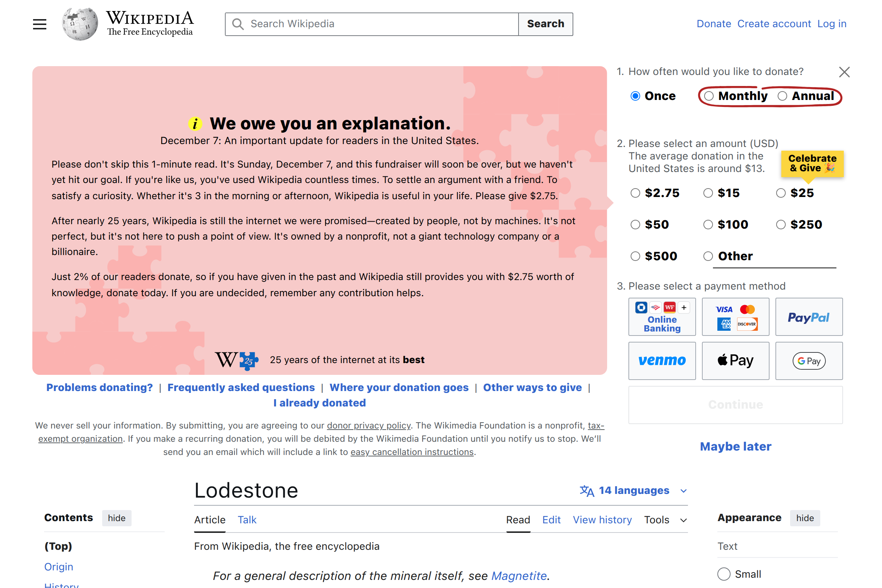Select Monthly donation frequency
The width and height of the screenshot is (882, 588).
click(x=709, y=96)
